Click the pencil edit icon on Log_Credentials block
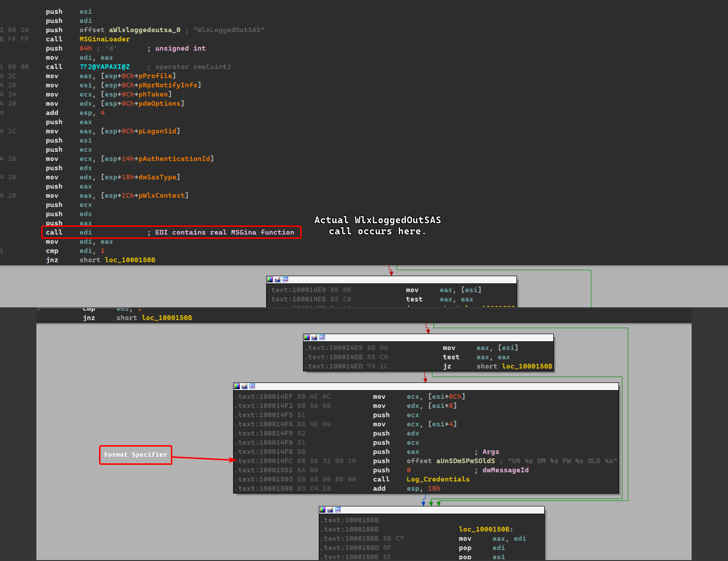 tap(245, 386)
